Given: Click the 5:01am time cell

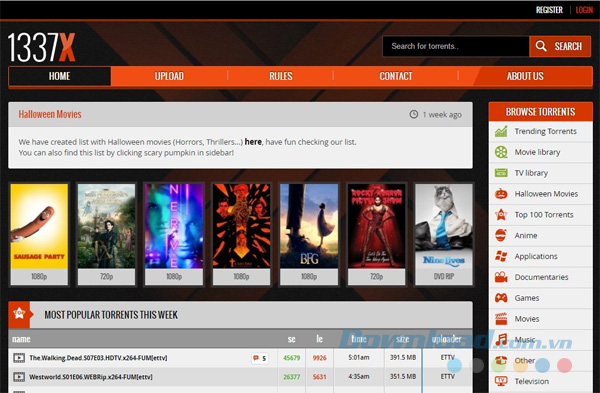Looking at the screenshot, I should [x=359, y=357].
